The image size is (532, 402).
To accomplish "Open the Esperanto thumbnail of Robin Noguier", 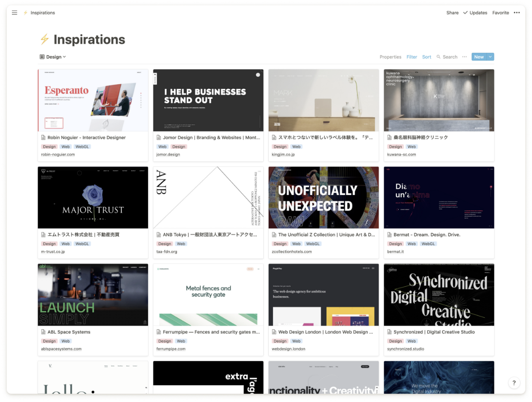I will click(93, 100).
